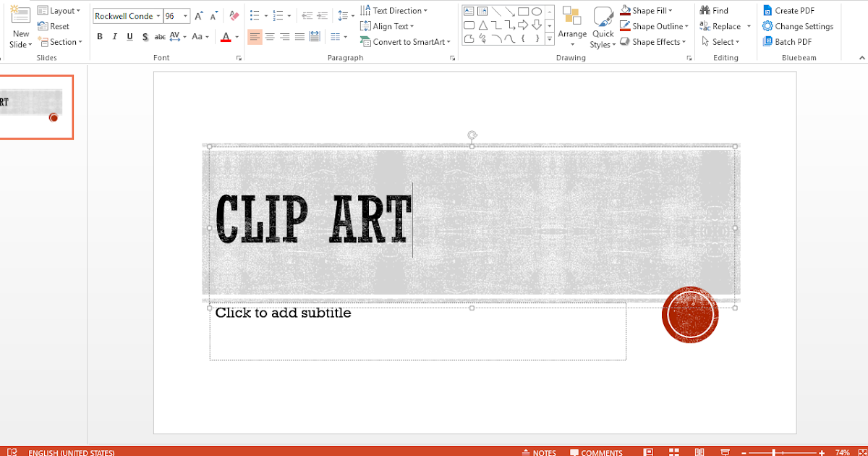Toggle italic formatting
The height and width of the screenshot is (456, 868).
click(114, 36)
